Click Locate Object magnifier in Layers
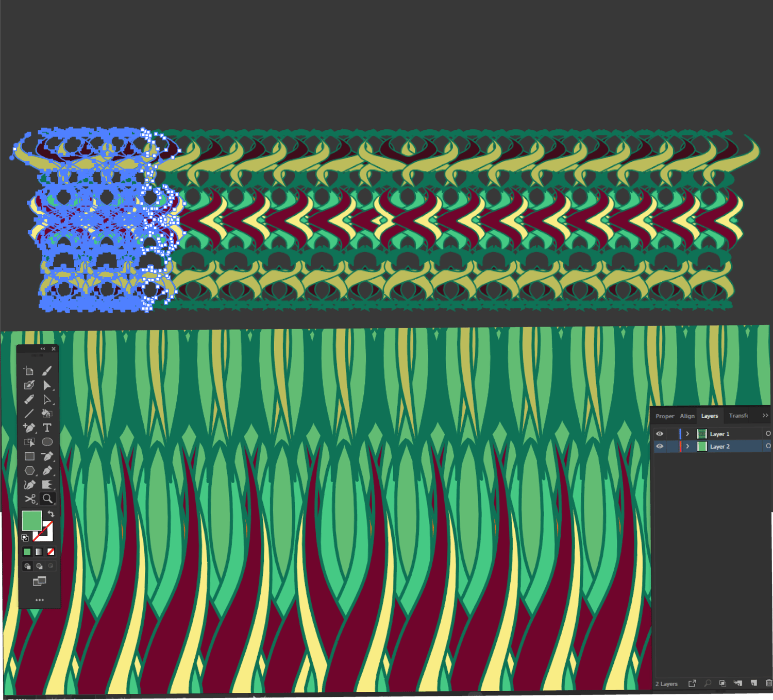This screenshot has width=773, height=700. click(x=708, y=684)
